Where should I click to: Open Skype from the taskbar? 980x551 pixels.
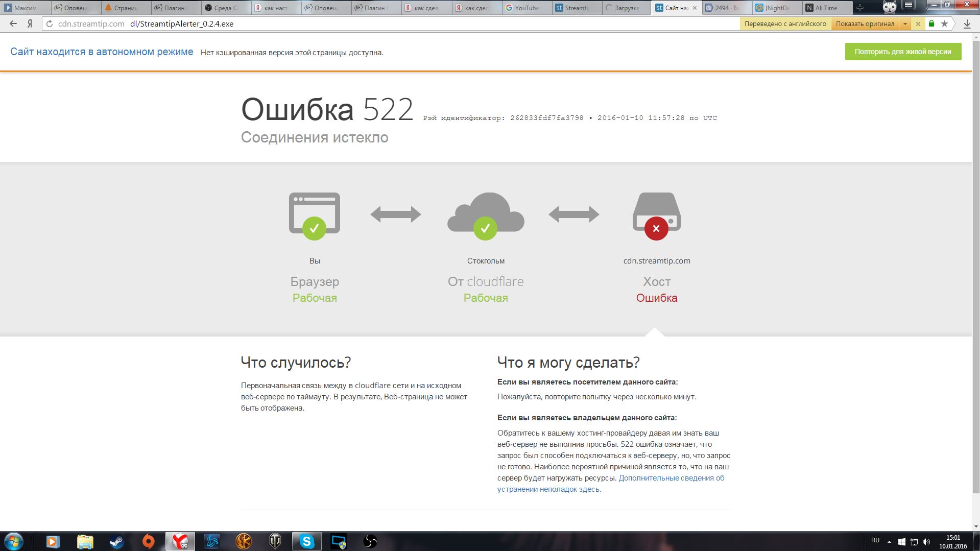[307, 541]
